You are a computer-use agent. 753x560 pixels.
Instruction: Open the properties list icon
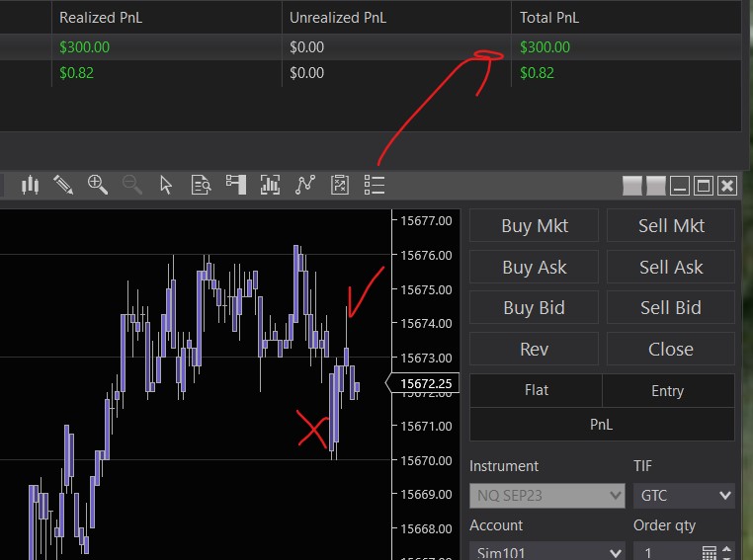coord(375,185)
